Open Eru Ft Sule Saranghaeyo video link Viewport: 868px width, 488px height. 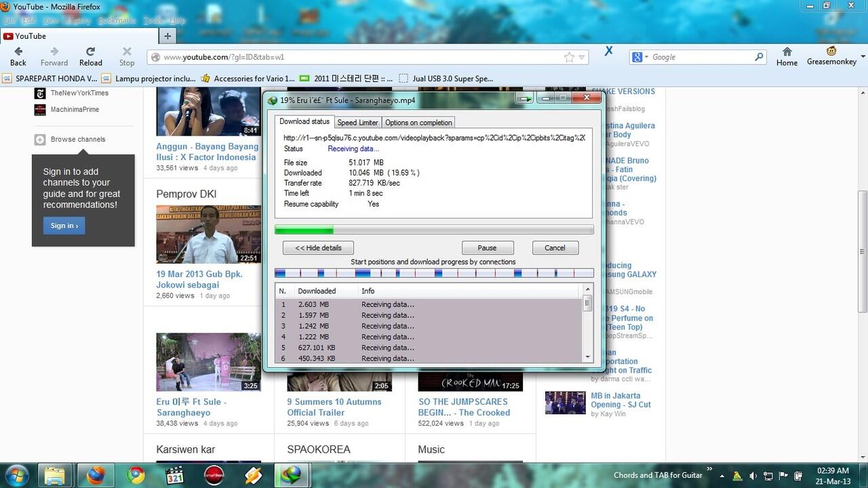(192, 407)
